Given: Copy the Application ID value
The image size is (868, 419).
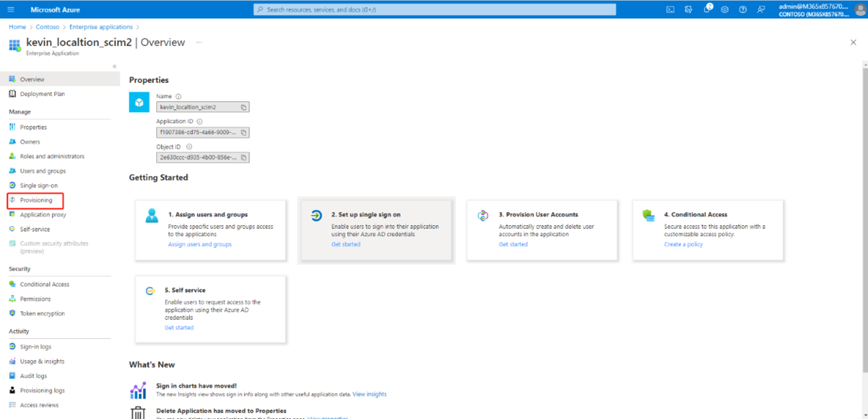Looking at the screenshot, I should [244, 132].
